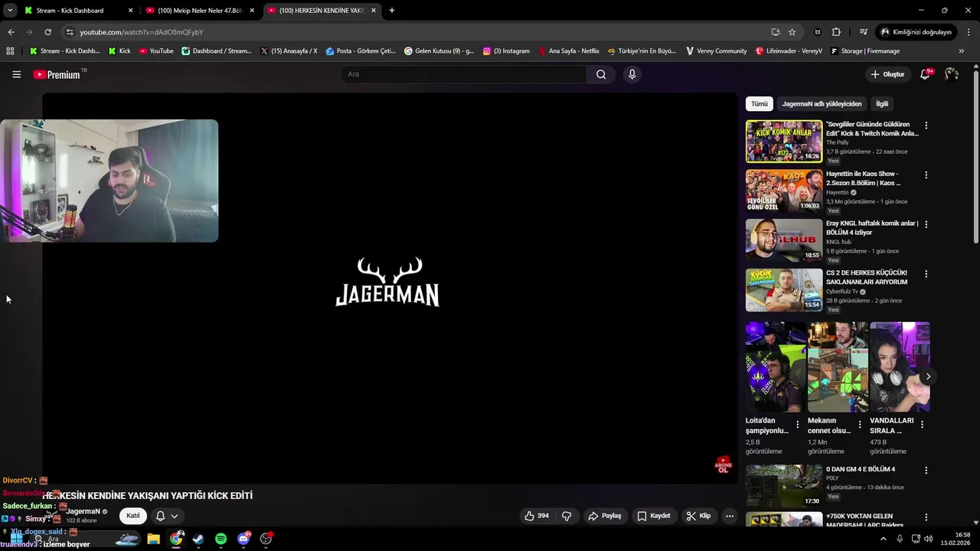Open more actions three-dot menu under video
This screenshot has height=551, width=980.
tap(730, 516)
